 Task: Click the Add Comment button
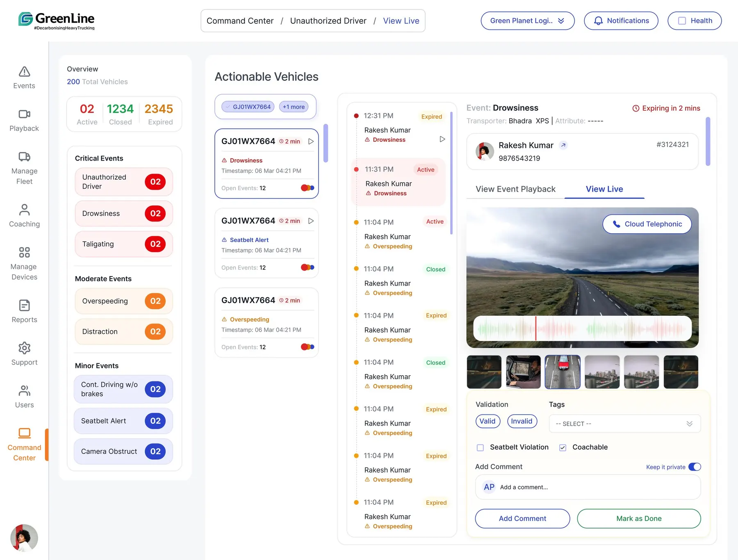[522, 519]
